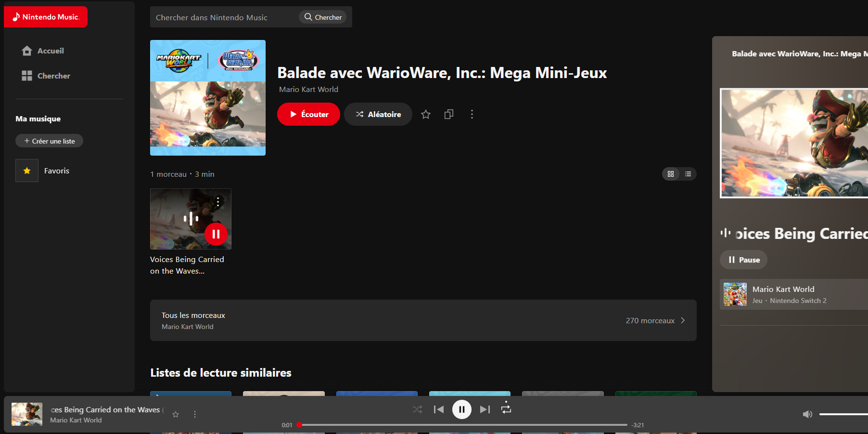The height and width of the screenshot is (434, 868).
Task: Toggle shuffle in the player bar
Action: [417, 409]
